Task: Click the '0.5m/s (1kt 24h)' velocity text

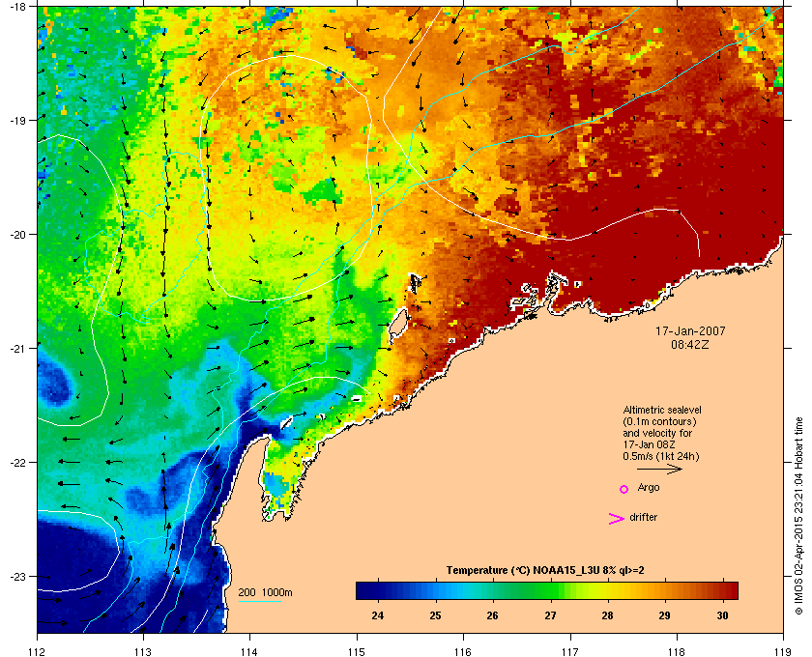Action: [x=661, y=457]
